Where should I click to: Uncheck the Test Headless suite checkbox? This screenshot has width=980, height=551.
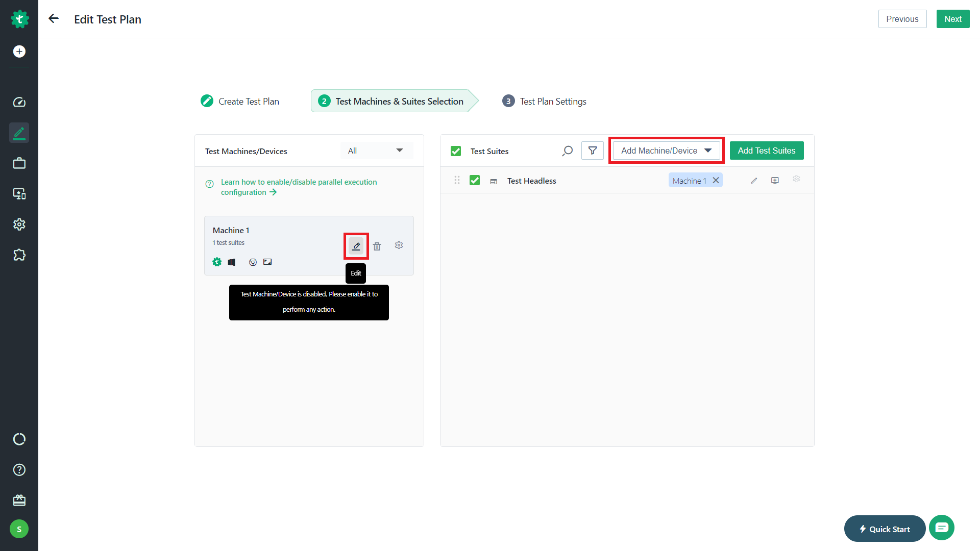475,181
